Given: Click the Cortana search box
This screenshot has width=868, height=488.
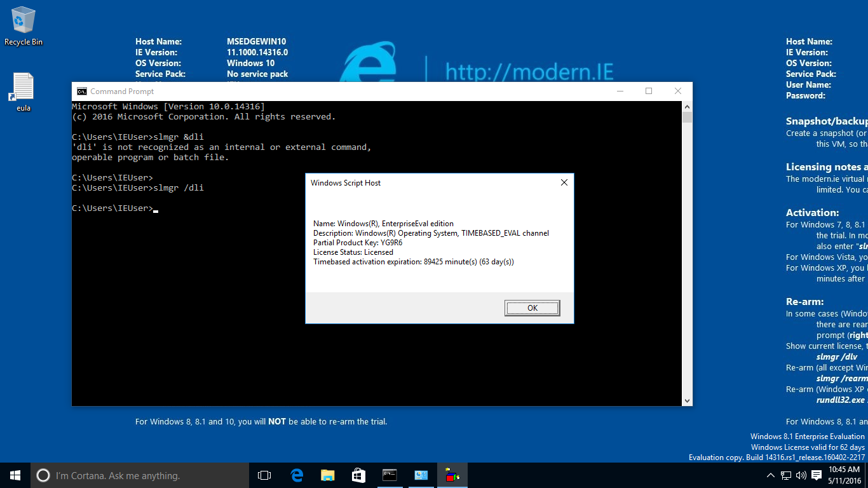Looking at the screenshot, I should click(140, 475).
